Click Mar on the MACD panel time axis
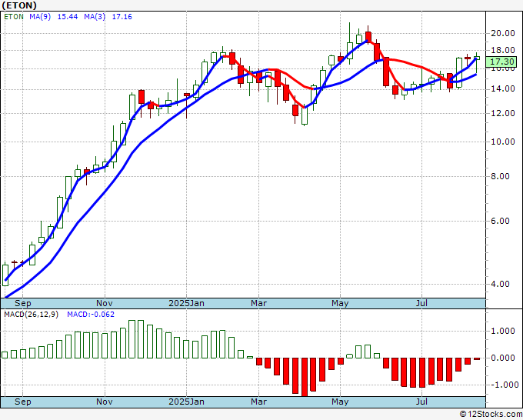 [259, 402]
